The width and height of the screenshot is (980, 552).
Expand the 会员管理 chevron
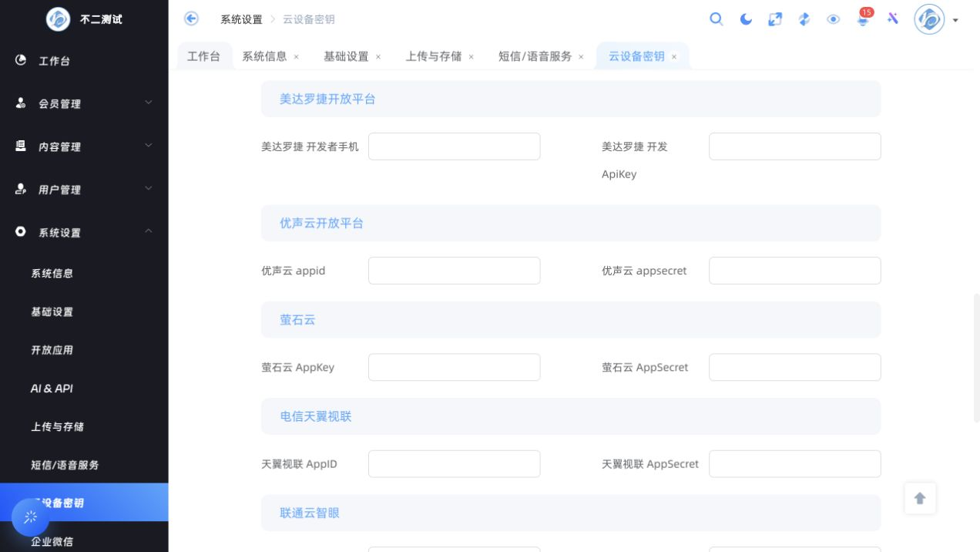149,103
